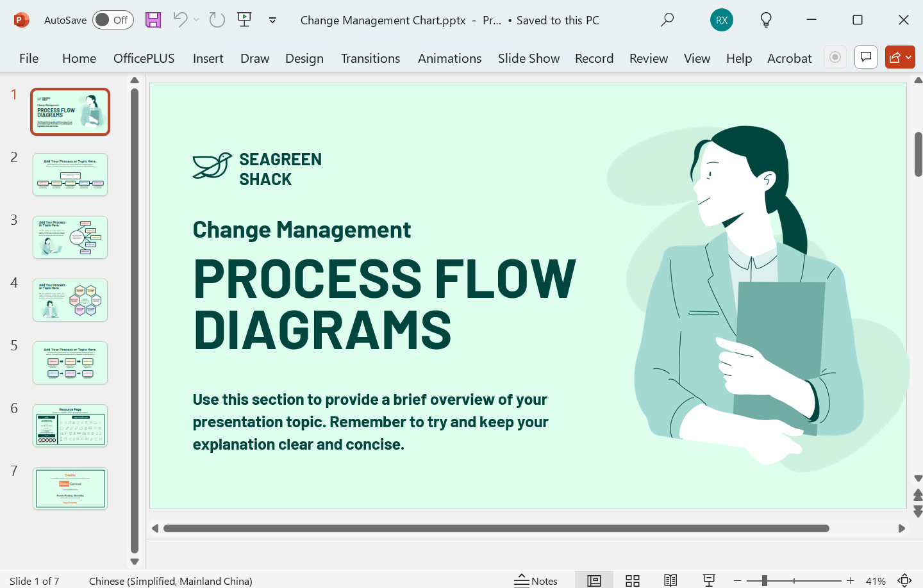Open the Search magnifier icon

[667, 20]
